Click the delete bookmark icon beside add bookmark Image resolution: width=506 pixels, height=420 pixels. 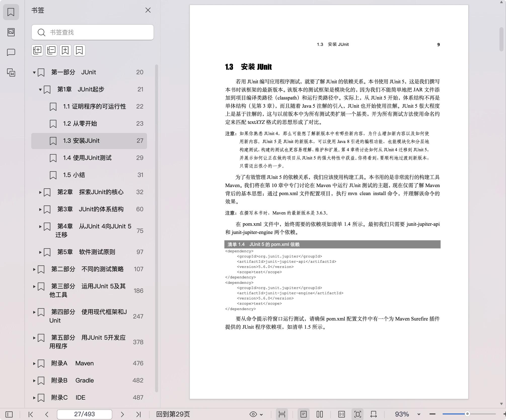coord(80,50)
